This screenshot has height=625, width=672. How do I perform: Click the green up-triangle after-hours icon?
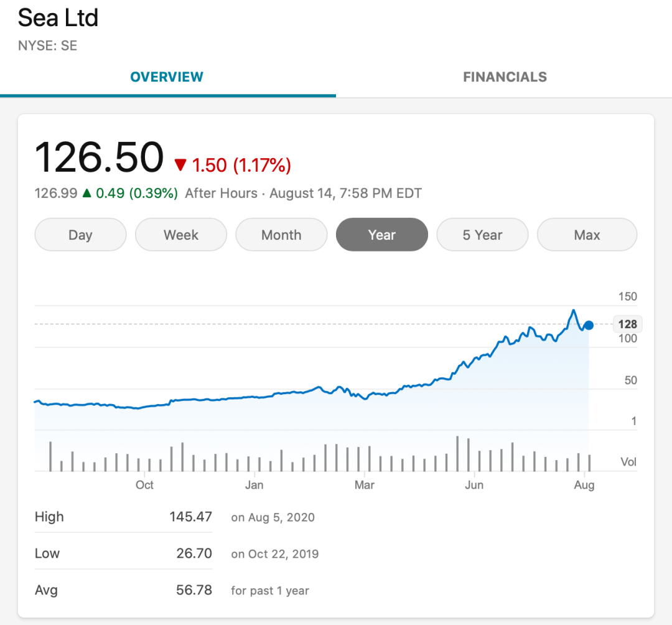(86, 194)
